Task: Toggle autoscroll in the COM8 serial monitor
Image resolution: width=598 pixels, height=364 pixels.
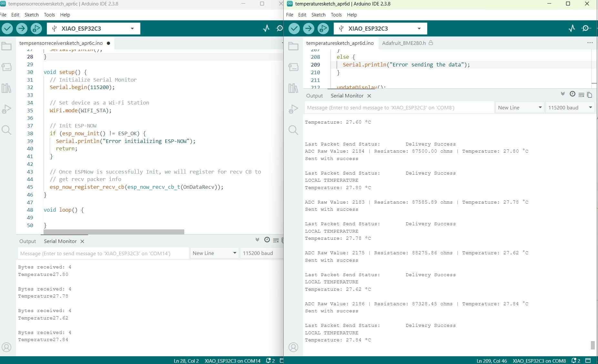Action: 563,94
